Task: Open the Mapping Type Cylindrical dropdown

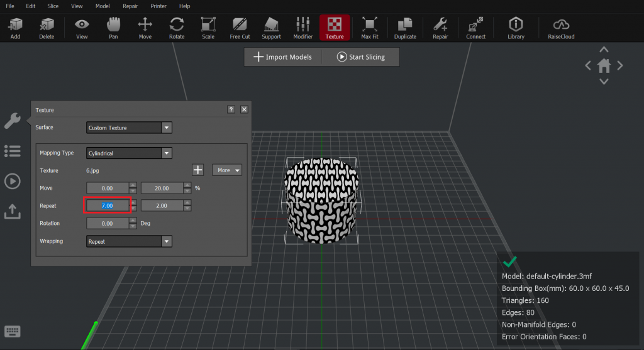Action: [x=129, y=153]
